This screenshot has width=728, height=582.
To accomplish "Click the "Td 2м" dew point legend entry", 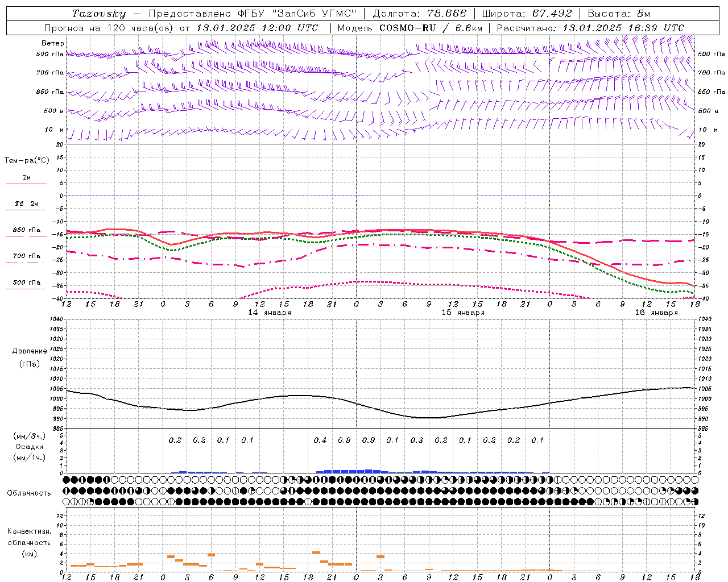I will [x=27, y=203].
